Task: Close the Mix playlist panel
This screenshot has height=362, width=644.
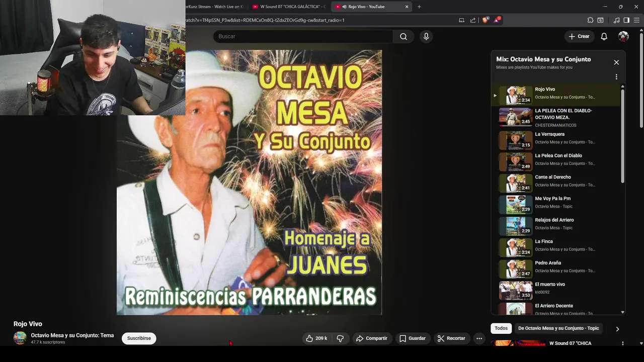Action: [x=616, y=62]
